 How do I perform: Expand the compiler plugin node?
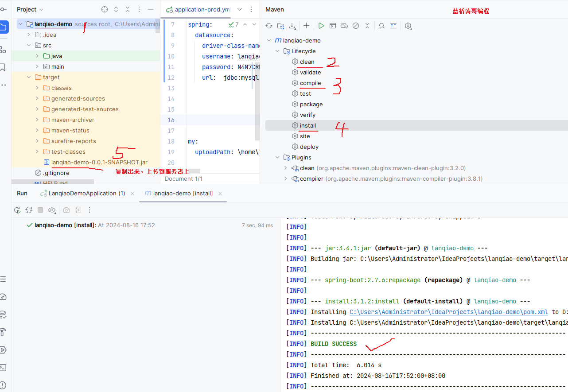coord(286,179)
